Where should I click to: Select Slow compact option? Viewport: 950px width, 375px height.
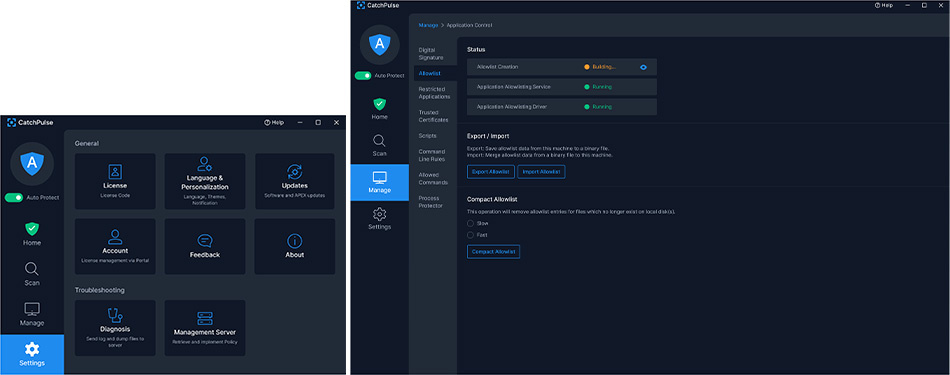(470, 223)
